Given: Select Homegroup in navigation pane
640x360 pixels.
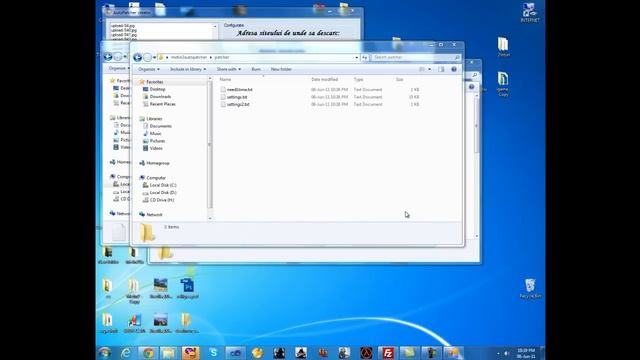Looking at the screenshot, I should [x=158, y=163].
